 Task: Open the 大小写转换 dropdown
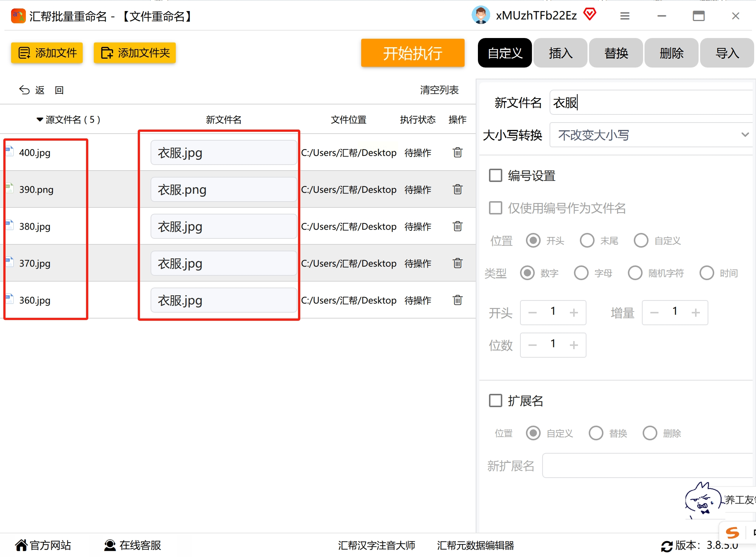tap(651, 135)
